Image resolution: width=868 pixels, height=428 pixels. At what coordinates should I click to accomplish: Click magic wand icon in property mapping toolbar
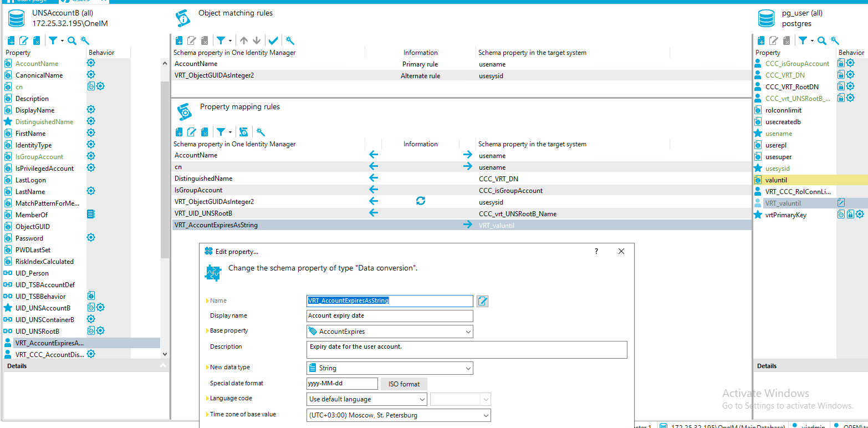261,132
